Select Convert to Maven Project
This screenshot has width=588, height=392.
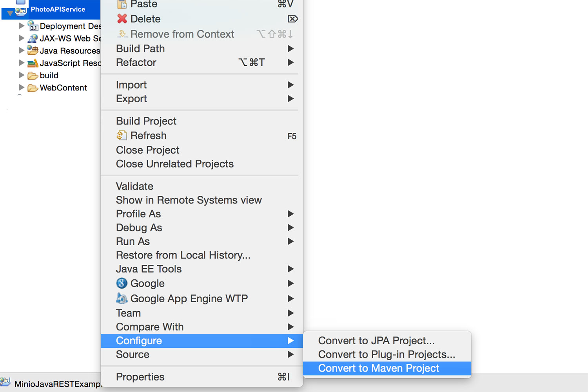click(379, 368)
